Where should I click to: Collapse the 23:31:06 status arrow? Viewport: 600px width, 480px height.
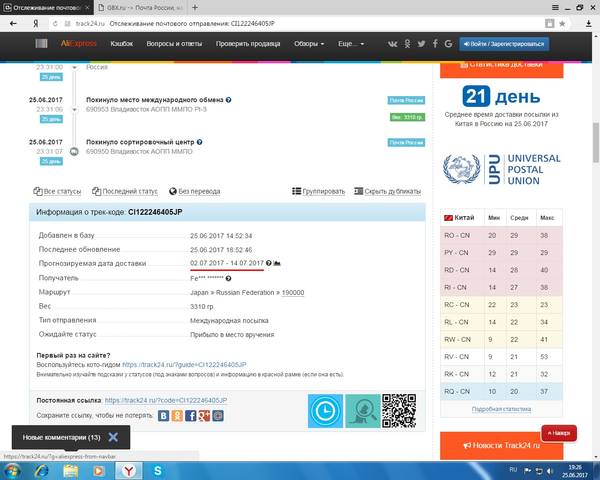[75, 110]
